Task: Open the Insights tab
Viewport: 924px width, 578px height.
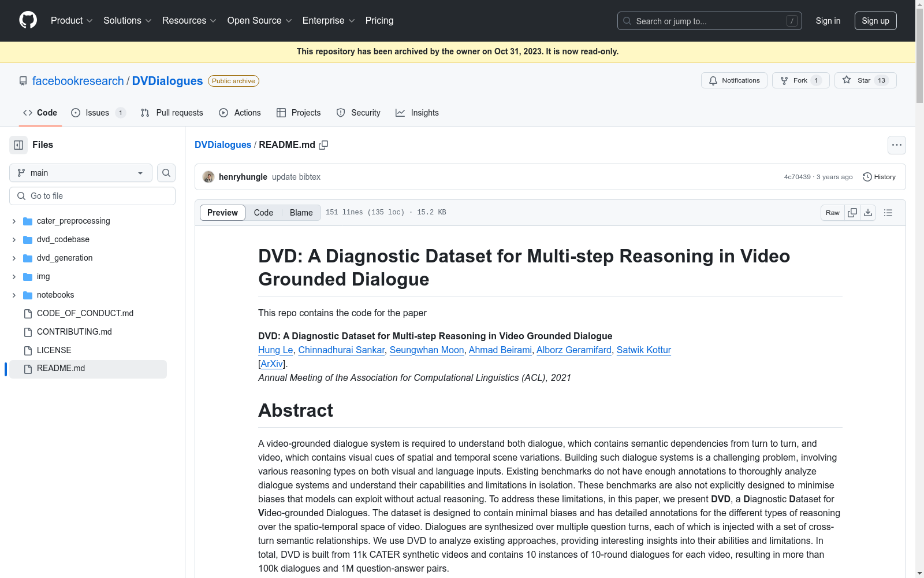Action: click(x=418, y=113)
